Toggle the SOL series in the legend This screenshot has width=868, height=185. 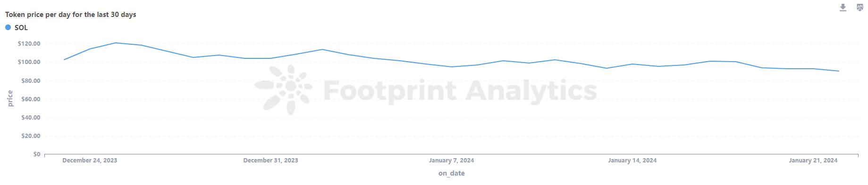click(17, 28)
